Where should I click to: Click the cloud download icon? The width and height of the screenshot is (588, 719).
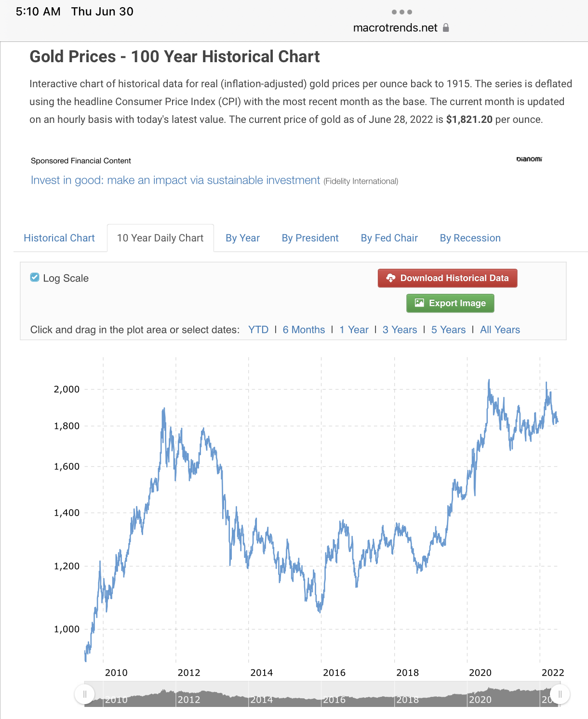tap(391, 278)
